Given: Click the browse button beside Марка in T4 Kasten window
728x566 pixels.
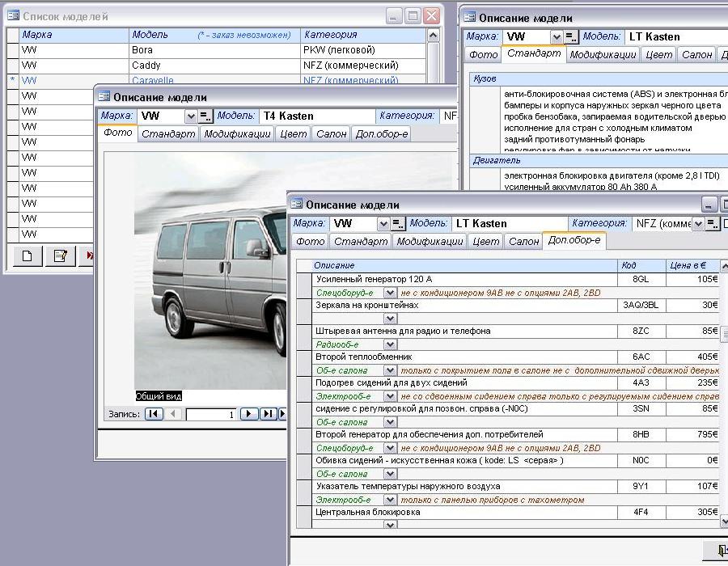Looking at the screenshot, I should (205, 116).
